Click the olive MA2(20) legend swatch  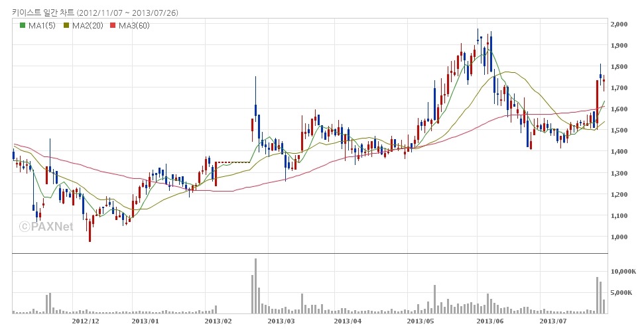click(x=66, y=26)
